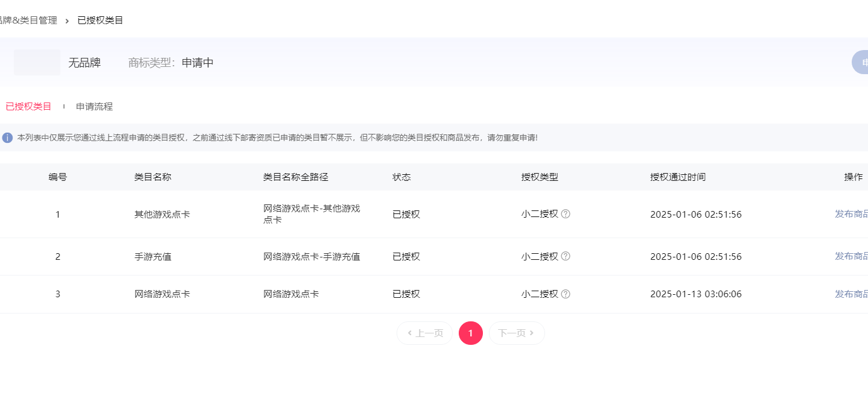Open help tooltip icon in 网络游戏点卡 row

click(x=566, y=294)
